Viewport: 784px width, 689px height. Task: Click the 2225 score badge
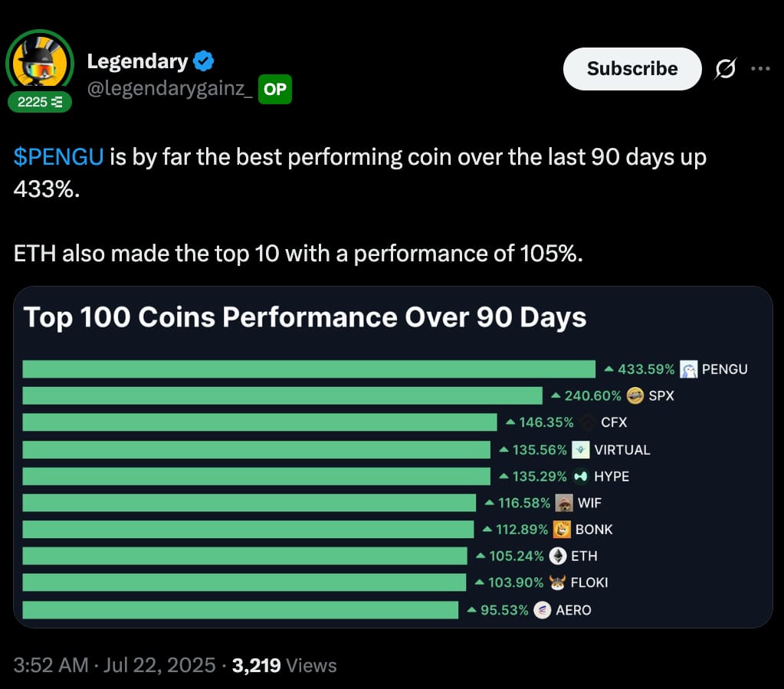[40, 102]
